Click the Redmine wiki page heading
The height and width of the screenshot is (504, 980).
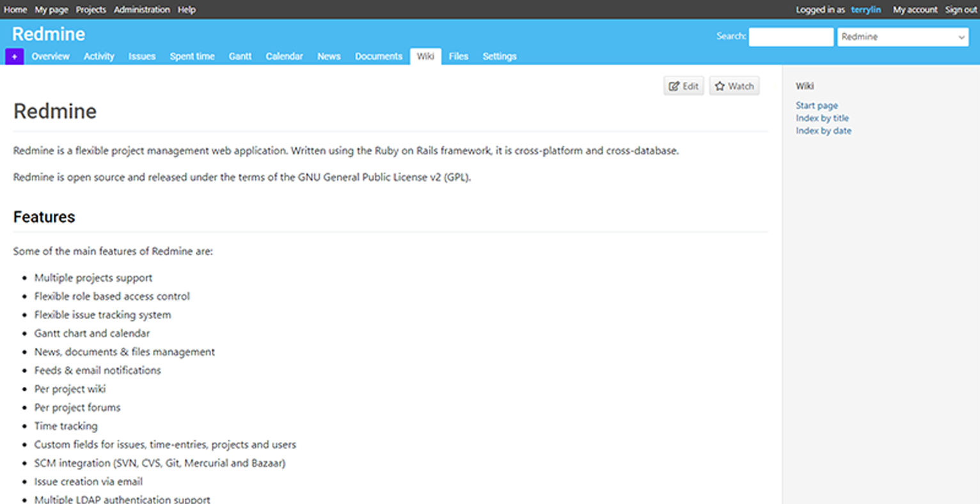pyautogui.click(x=55, y=111)
